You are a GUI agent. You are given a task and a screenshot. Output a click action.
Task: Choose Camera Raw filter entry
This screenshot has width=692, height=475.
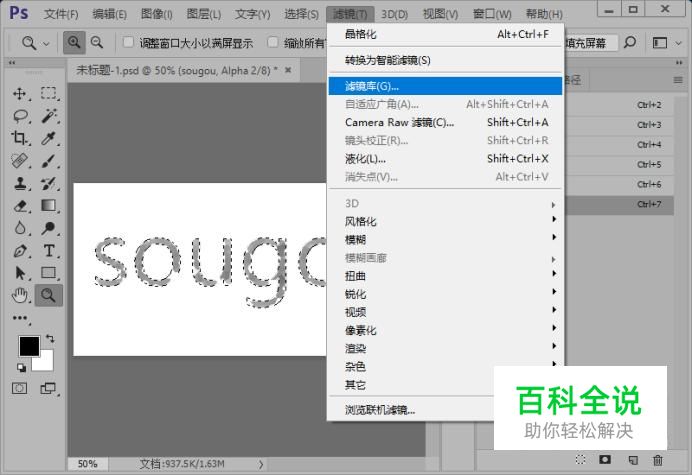pos(445,122)
